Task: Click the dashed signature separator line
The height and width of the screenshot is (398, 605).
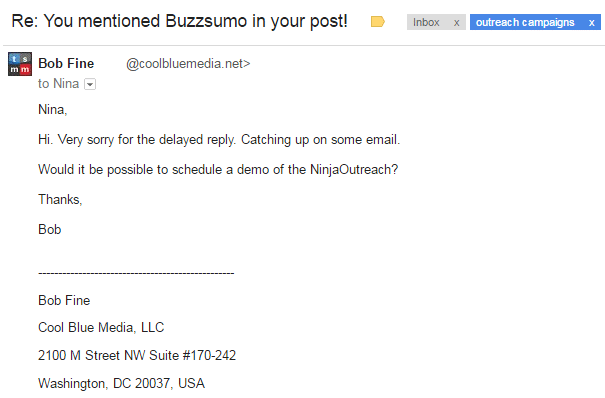Action: 136,273
